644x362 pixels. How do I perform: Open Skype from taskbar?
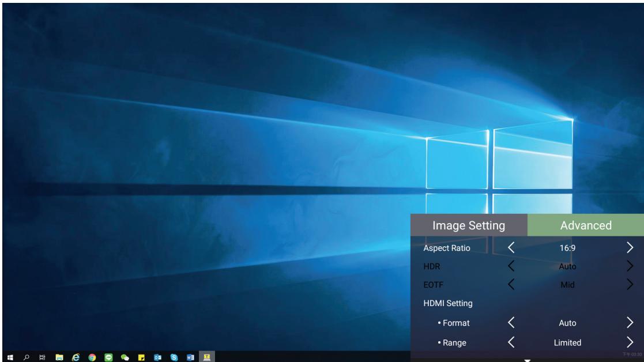(174, 357)
